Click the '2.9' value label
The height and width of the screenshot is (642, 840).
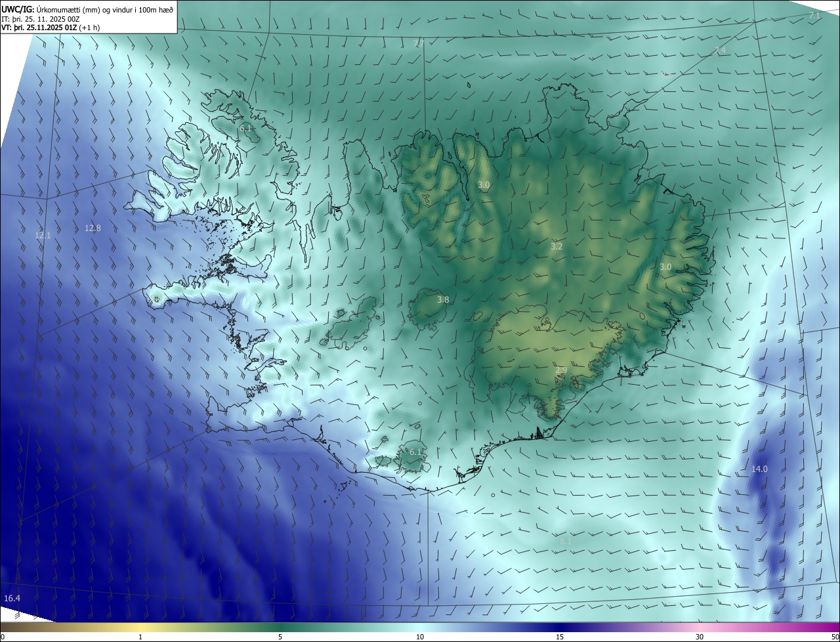(x=561, y=371)
